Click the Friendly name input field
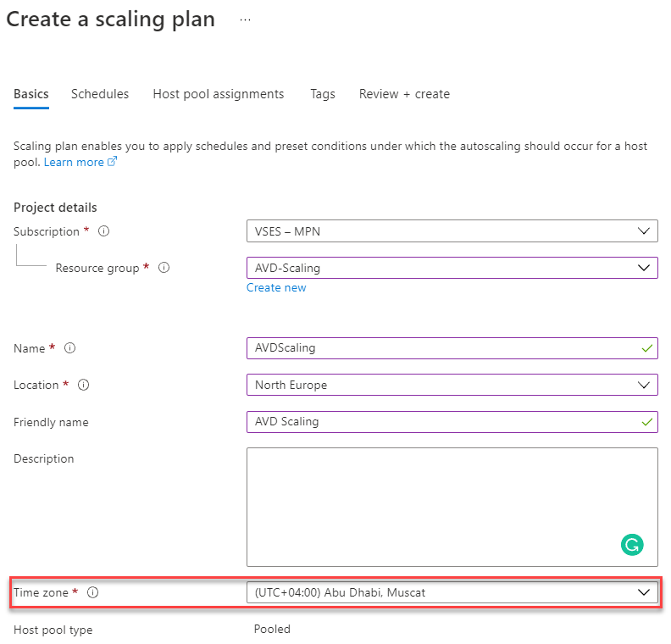 441,422
